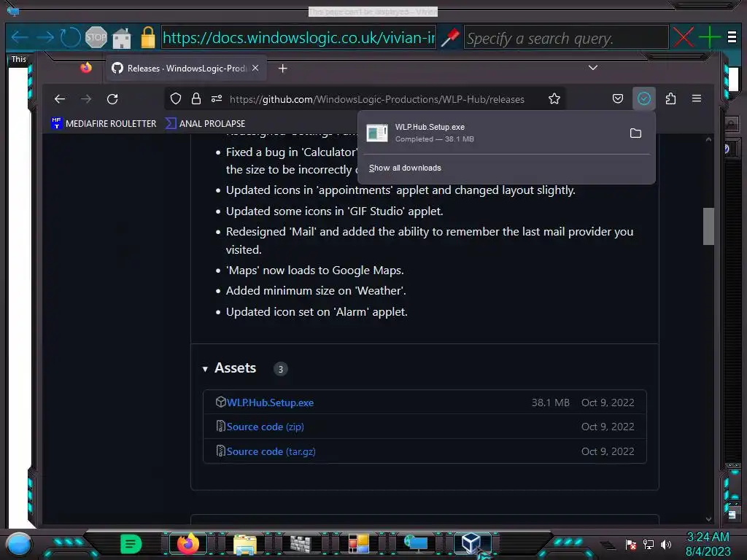
Task: Close the Releases tab
Action: click(255, 68)
